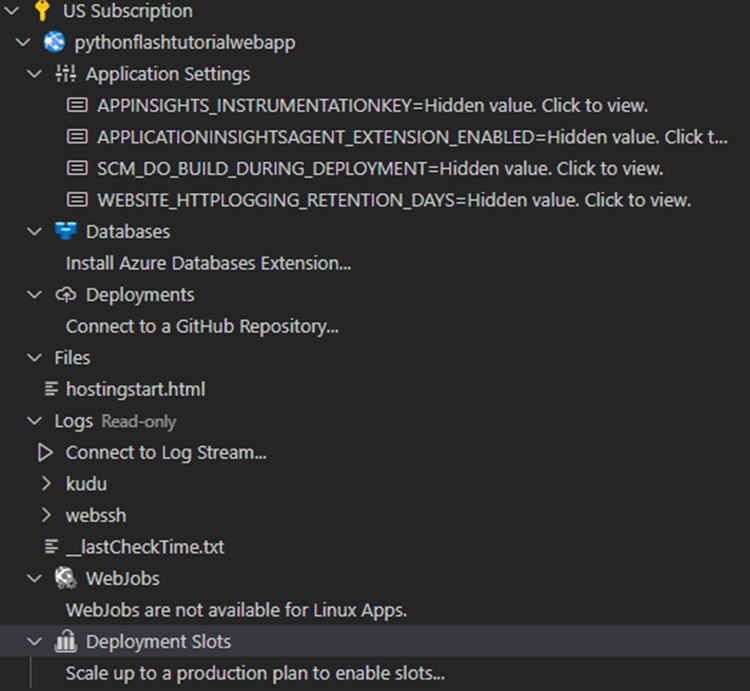750x691 pixels.
Task: Click the WebJobs gear globe icon
Action: click(x=66, y=578)
